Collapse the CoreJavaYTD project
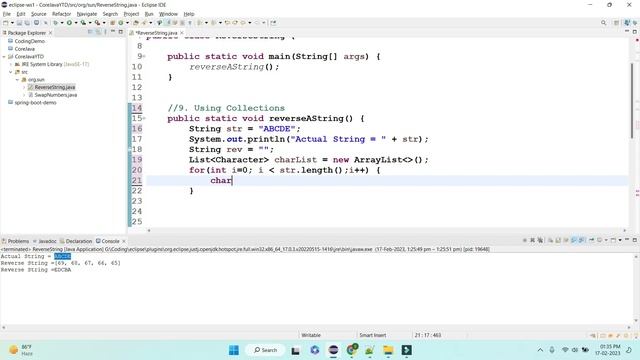 [4, 57]
